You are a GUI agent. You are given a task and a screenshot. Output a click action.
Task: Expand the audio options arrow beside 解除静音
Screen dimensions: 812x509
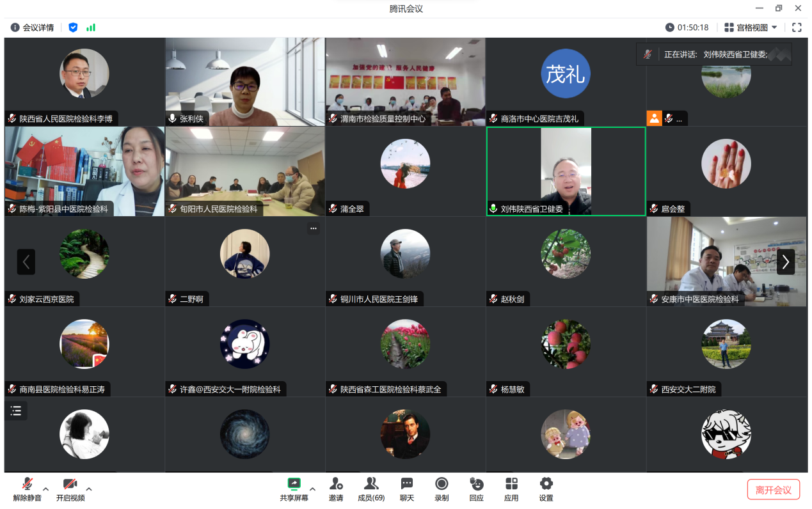click(x=46, y=489)
